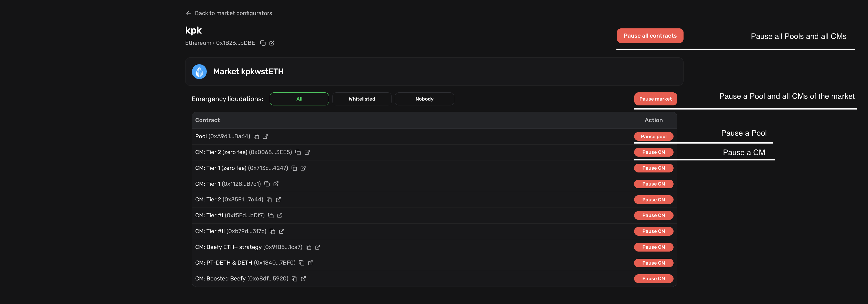Screen dimensions: 868x304
Task: Copy CM Beefy ETH+ strategy address
Action: (x=308, y=247)
